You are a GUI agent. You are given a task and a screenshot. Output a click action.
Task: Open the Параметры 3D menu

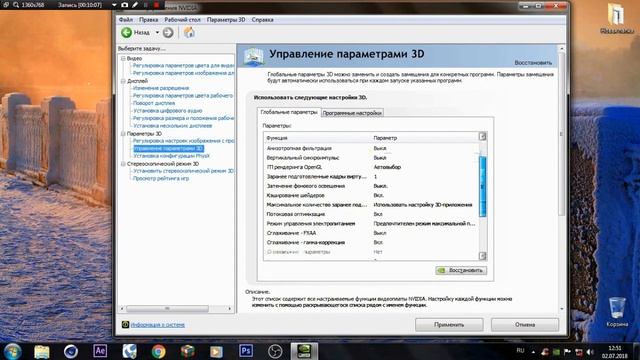tap(226, 20)
